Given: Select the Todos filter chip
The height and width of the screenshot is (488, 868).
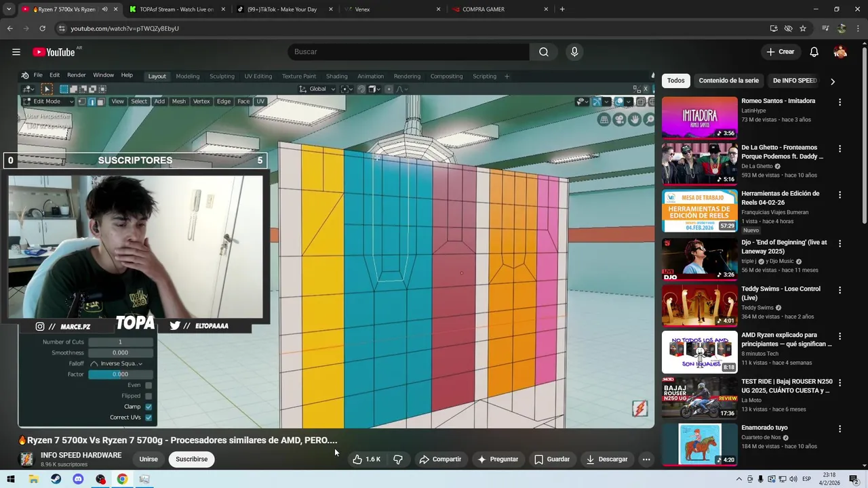Looking at the screenshot, I should (x=676, y=81).
